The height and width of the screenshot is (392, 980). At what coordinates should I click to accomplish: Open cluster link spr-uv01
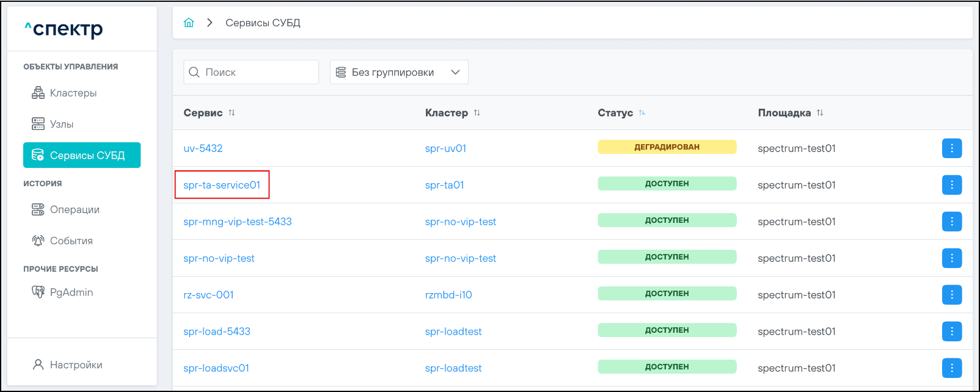pos(445,148)
